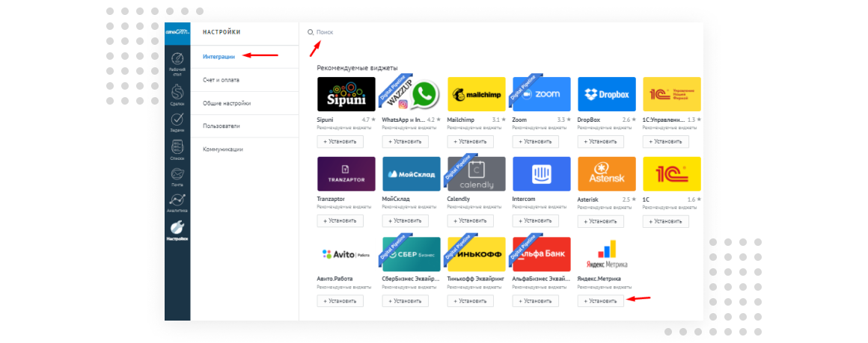Install the Mailchimp widget
Image resolution: width=868 pixels, height=343 pixels.
[x=471, y=141]
